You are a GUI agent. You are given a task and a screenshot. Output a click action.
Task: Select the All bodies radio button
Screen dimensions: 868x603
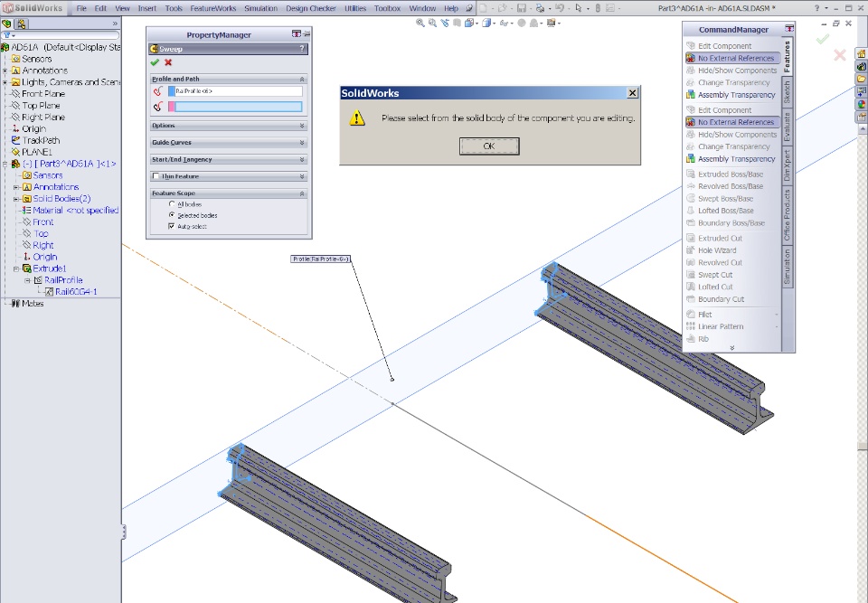[172, 204]
